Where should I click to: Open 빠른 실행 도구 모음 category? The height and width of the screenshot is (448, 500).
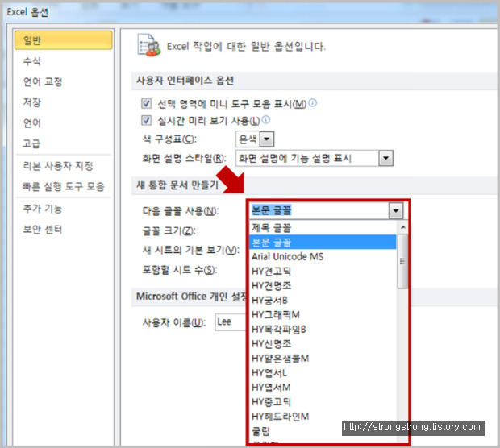(63, 186)
